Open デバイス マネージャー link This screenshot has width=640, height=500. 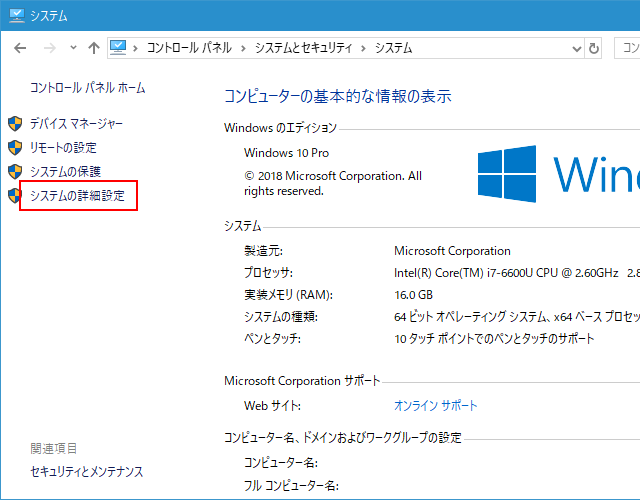click(76, 123)
